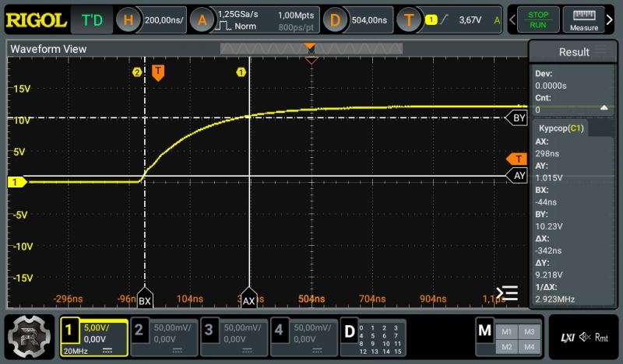Open the Result panel header
This screenshot has width=623, height=364.
click(x=575, y=52)
